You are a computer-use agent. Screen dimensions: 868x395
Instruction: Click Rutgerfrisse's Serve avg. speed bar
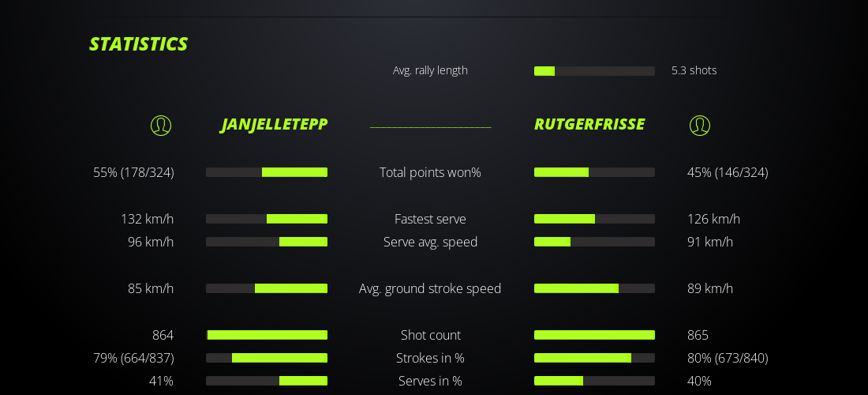pos(594,242)
